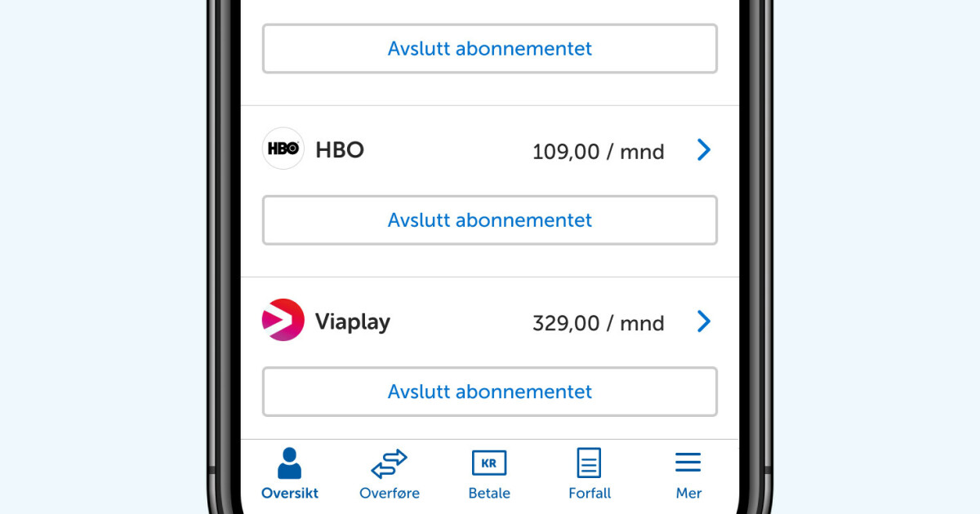Open Oversikt via the person icon
980x514 pixels.
(289, 463)
